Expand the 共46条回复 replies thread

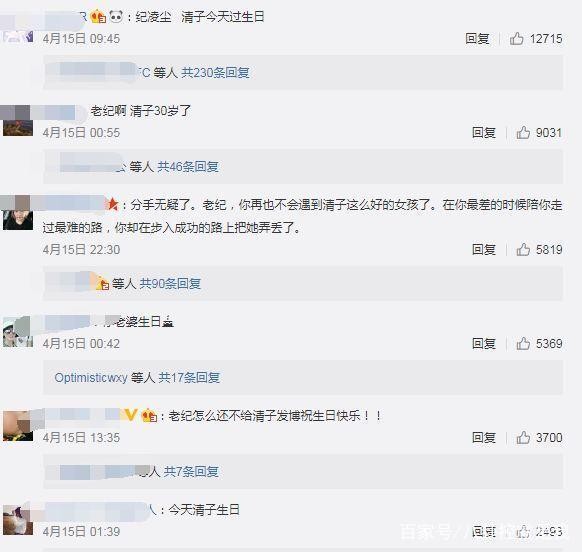coord(188,167)
